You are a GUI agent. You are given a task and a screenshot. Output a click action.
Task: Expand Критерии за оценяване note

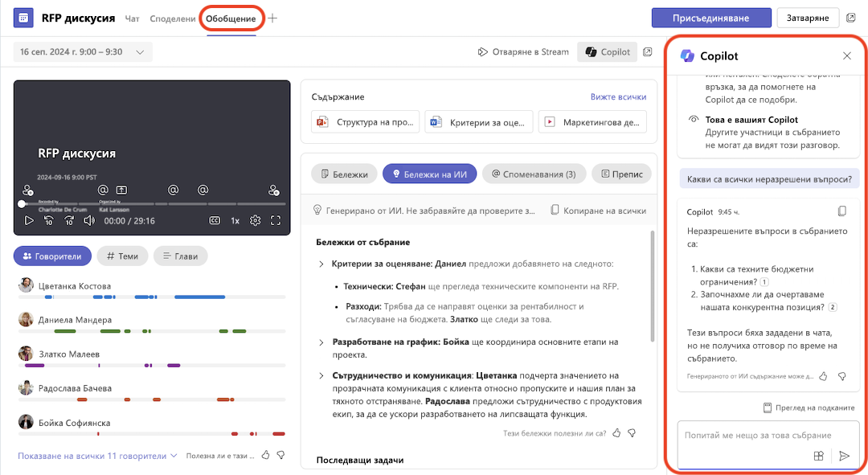pyautogui.click(x=321, y=264)
